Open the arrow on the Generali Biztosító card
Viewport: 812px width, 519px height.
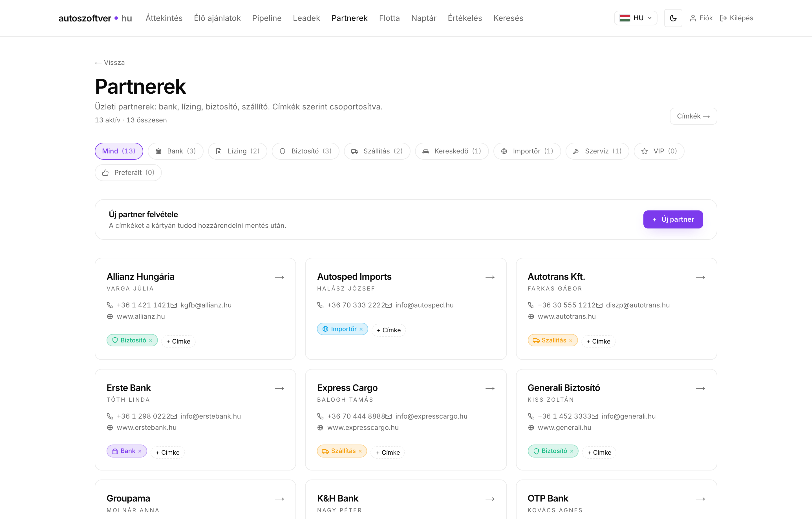click(700, 388)
